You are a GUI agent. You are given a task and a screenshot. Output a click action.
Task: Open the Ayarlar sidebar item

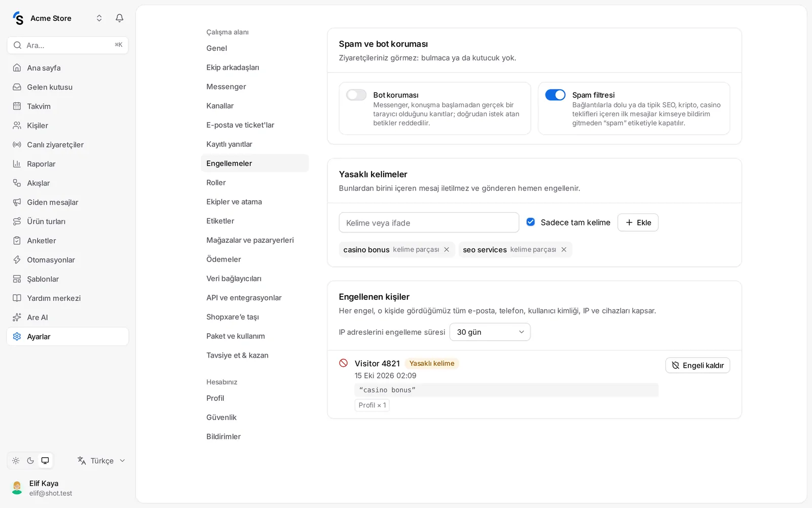click(67, 337)
